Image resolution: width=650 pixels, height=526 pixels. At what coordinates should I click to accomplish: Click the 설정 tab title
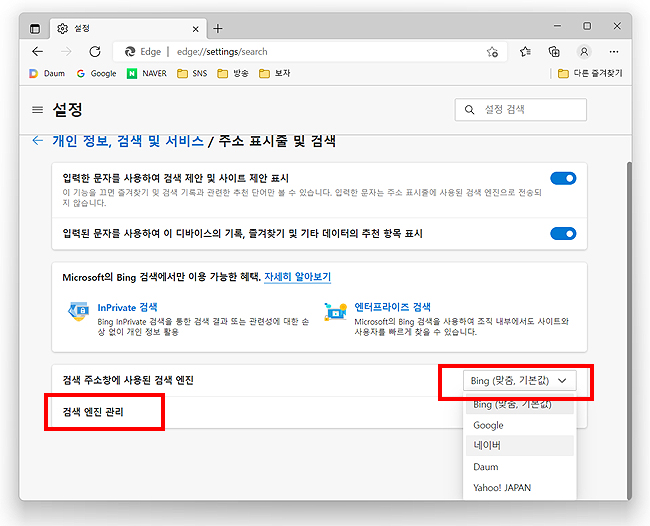pyautogui.click(x=82, y=28)
